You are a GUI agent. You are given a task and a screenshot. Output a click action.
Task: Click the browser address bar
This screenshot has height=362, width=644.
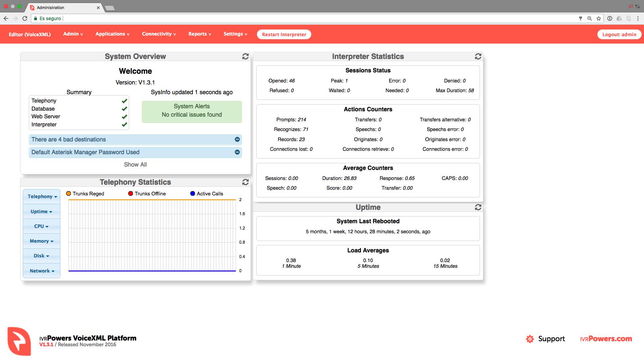pos(302,18)
